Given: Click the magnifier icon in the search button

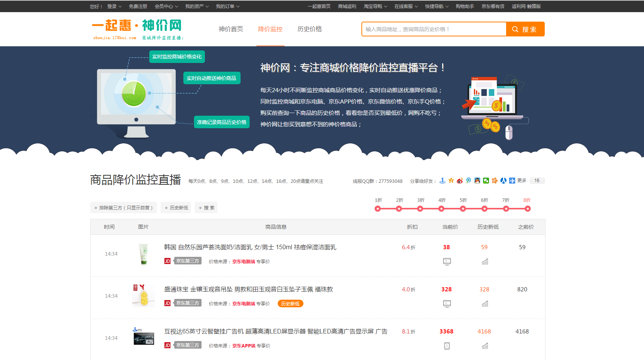Looking at the screenshot, I should coord(515,29).
